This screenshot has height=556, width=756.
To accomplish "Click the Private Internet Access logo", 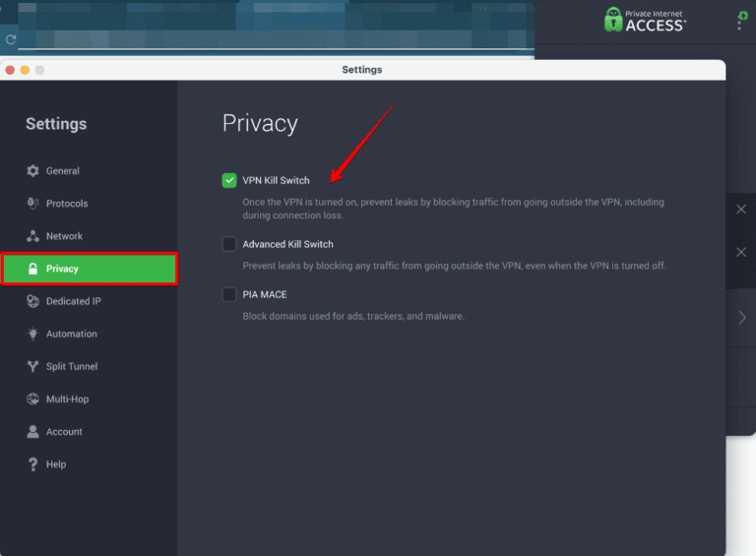I will [645, 20].
